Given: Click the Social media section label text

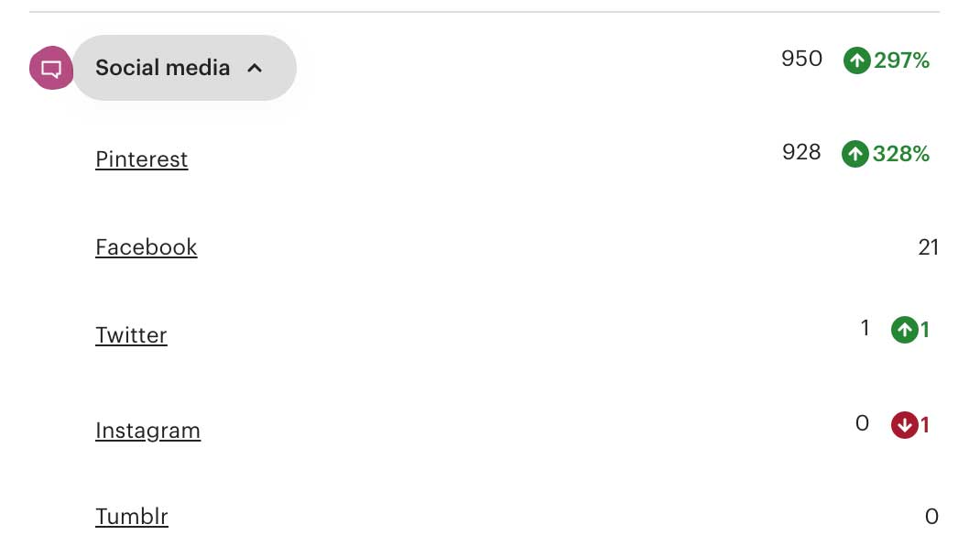Looking at the screenshot, I should click(x=162, y=68).
